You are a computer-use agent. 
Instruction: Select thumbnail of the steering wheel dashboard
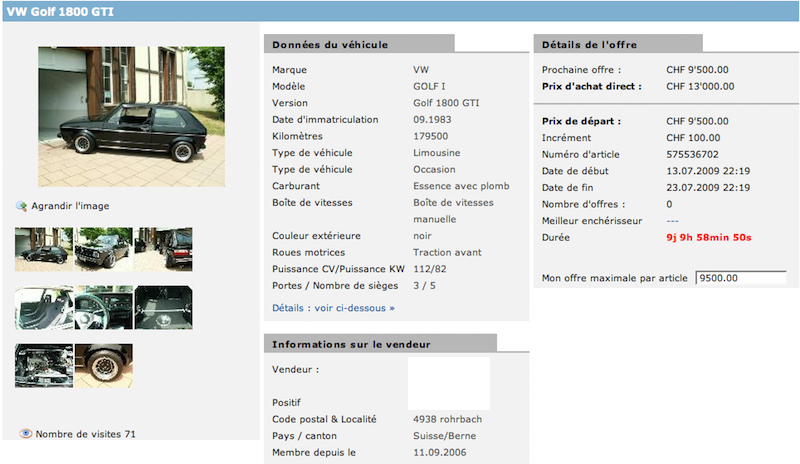click(104, 307)
